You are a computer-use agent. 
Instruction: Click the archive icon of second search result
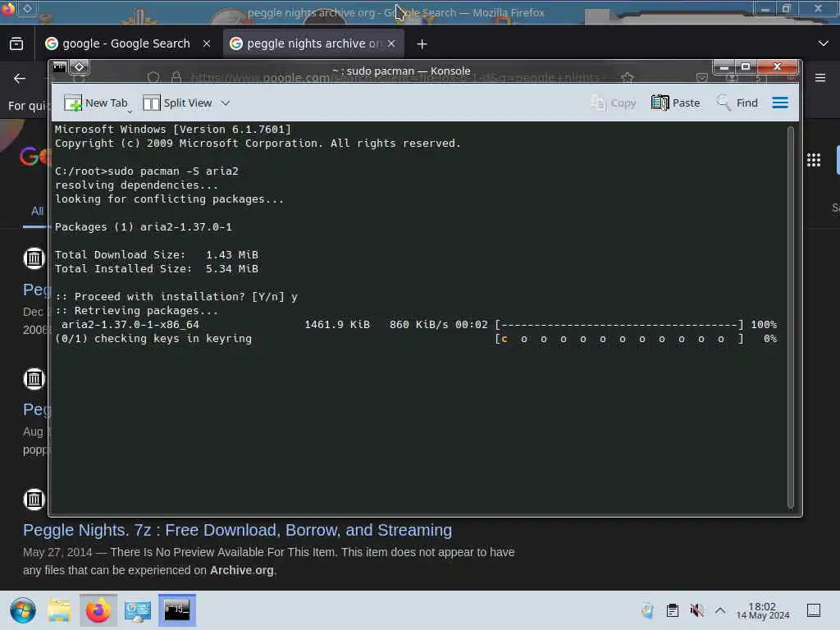click(34, 379)
